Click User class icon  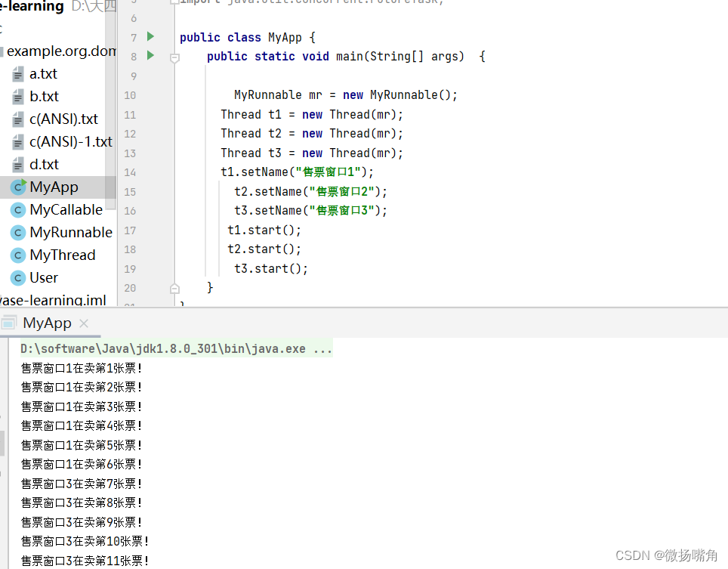(x=17, y=278)
